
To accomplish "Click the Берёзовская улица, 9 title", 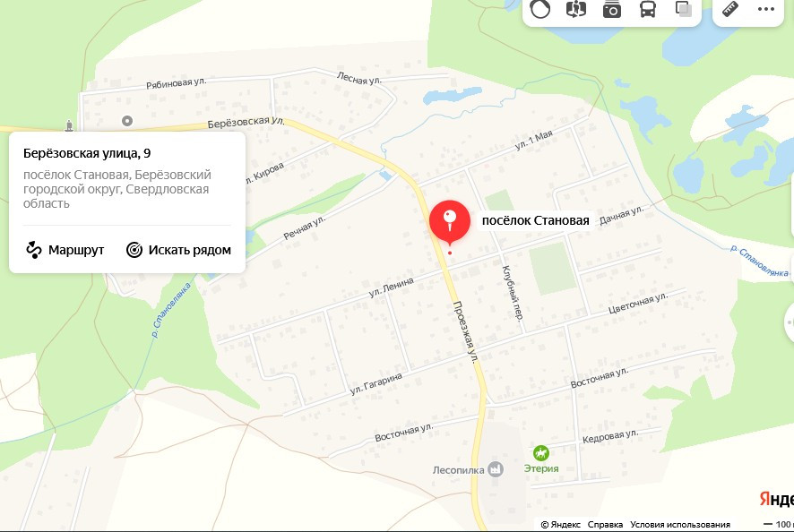I will pyautogui.click(x=87, y=153).
